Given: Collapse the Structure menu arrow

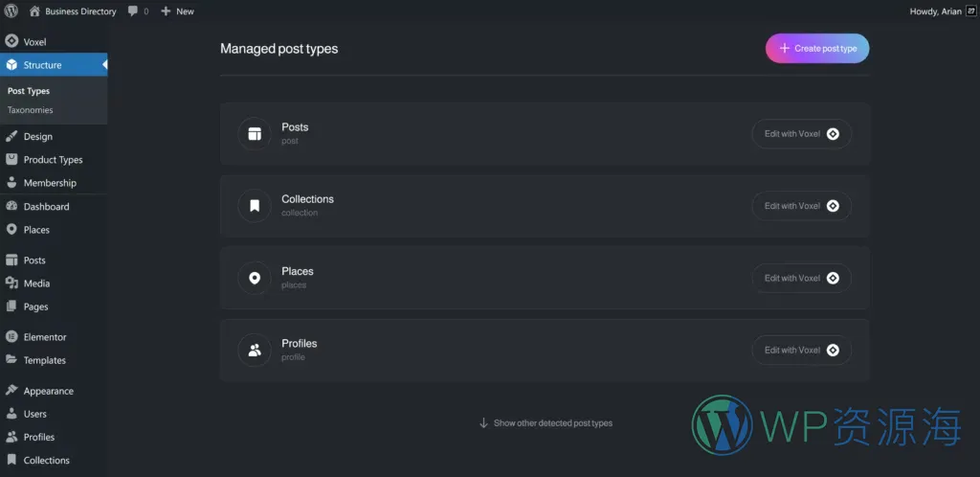Looking at the screenshot, I should pos(104,65).
